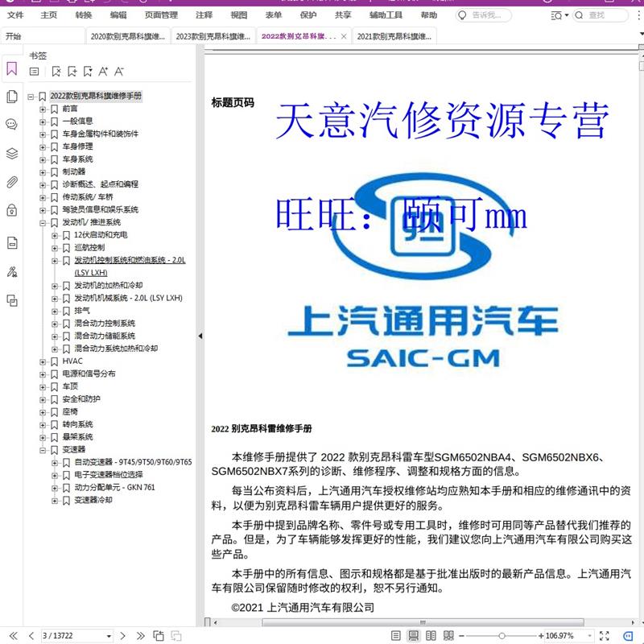Expand the 12伏启动和充电 bookmark node
Viewport: 644px width, 644px height.
click(55, 236)
